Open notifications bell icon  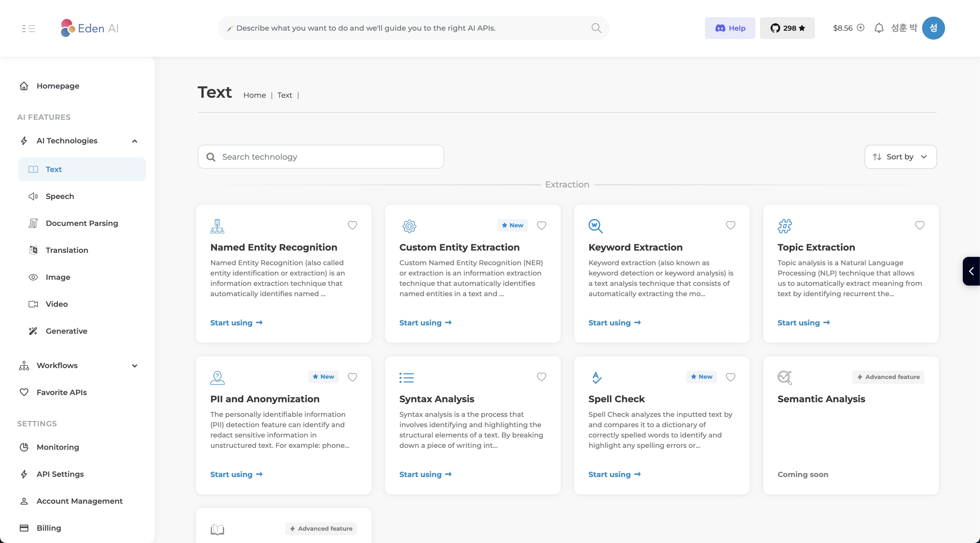[x=879, y=28]
